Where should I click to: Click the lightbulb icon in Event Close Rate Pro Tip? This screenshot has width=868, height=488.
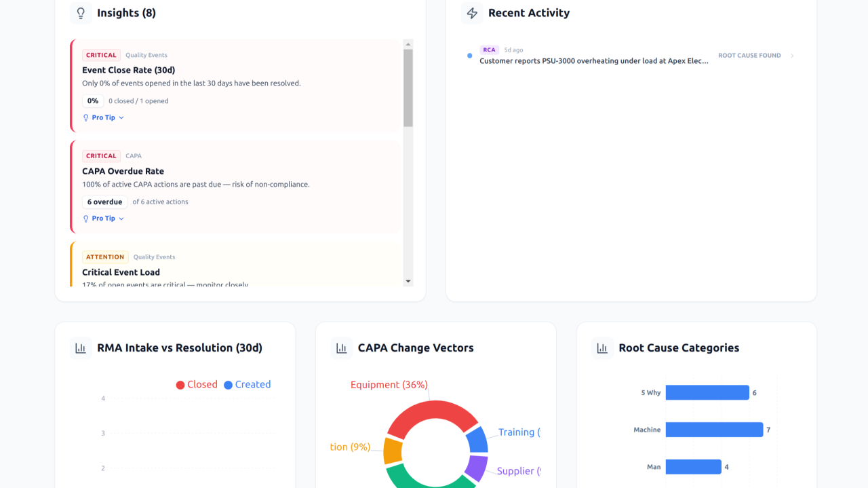pyautogui.click(x=86, y=118)
